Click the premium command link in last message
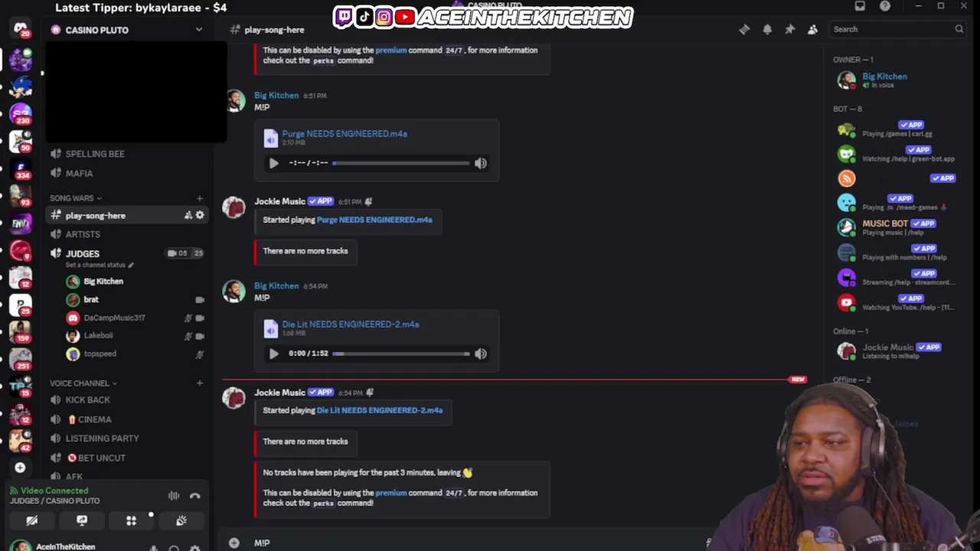This screenshot has width=980, height=551. click(x=390, y=493)
